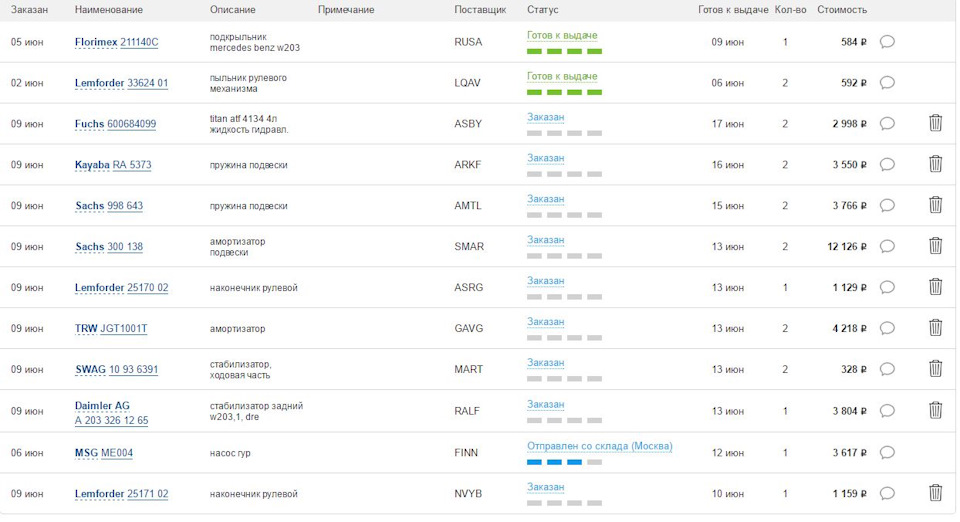Open comment bubble for Florimex 211140C row
Image resolution: width=960 pixels, height=522 pixels.
[887, 42]
